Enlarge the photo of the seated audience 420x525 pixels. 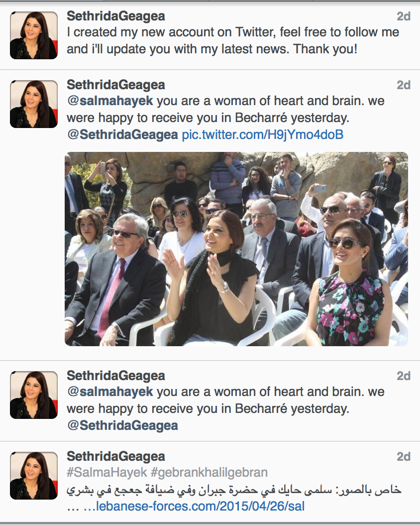click(x=236, y=249)
